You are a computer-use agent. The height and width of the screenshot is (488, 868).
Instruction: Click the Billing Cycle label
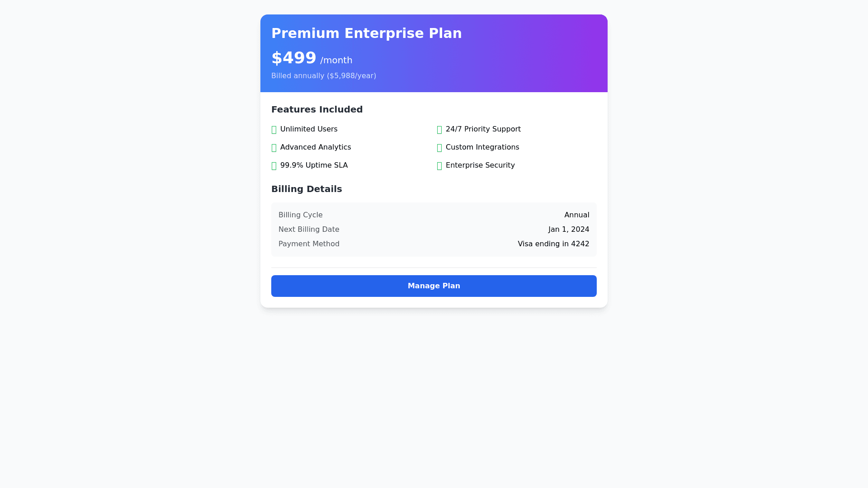301,215
